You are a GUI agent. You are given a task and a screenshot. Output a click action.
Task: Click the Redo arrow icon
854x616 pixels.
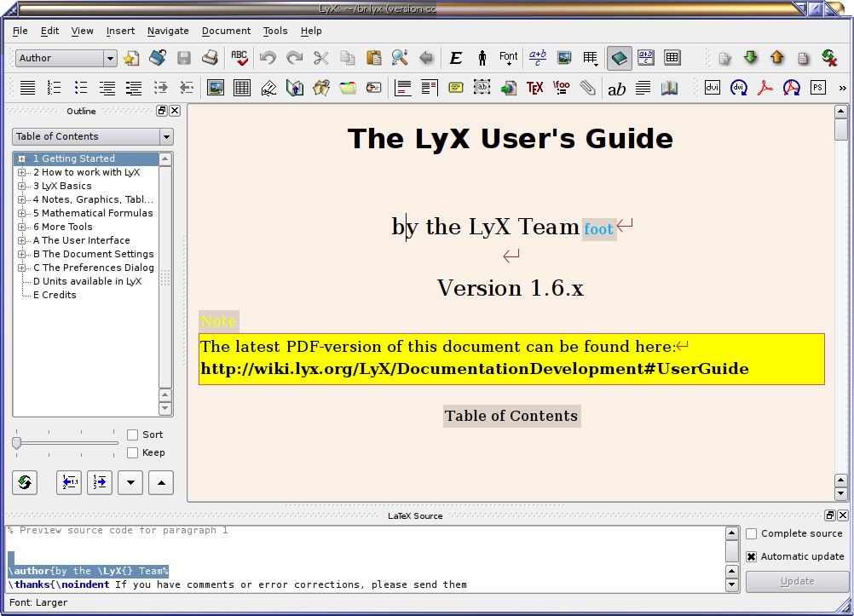(294, 58)
